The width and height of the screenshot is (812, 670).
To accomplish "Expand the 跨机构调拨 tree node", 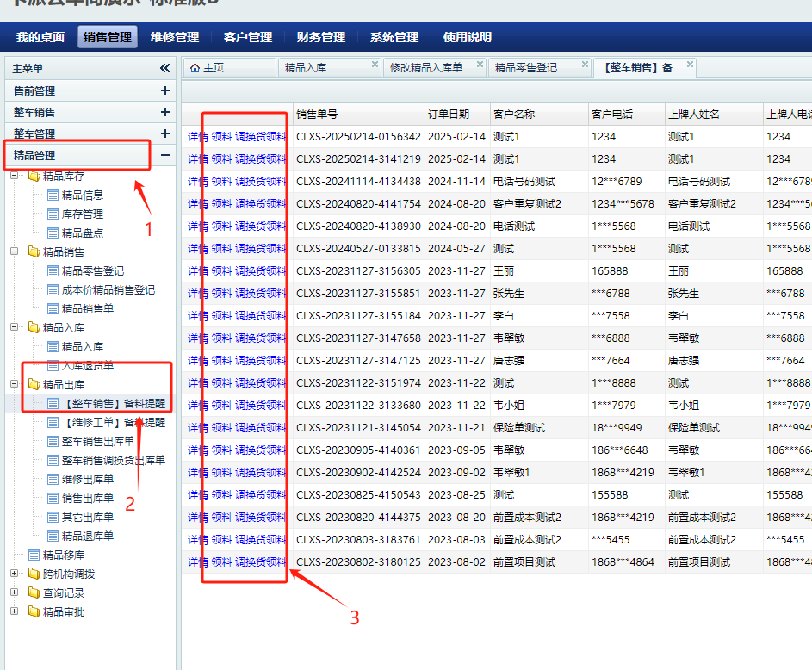I will coord(15,574).
